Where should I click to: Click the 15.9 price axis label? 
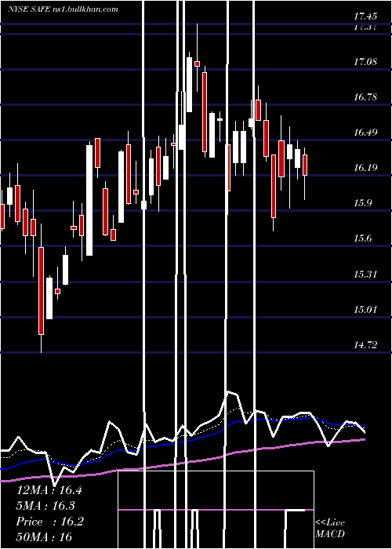click(x=362, y=203)
